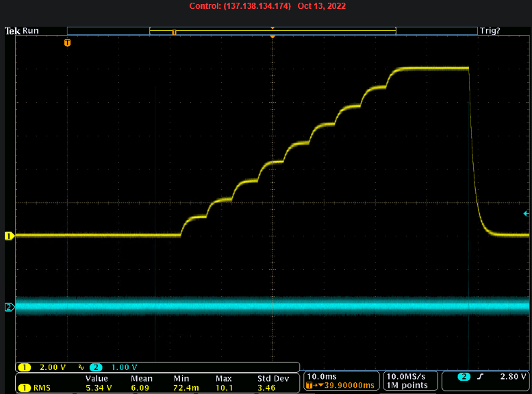Click the channel 1 ground marker on left edge
The width and height of the screenshot is (532, 394).
[9, 236]
